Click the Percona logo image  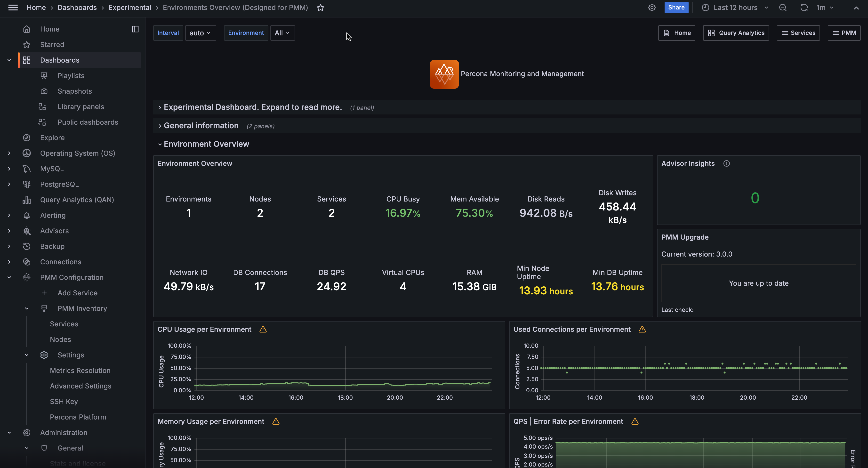[x=444, y=74]
